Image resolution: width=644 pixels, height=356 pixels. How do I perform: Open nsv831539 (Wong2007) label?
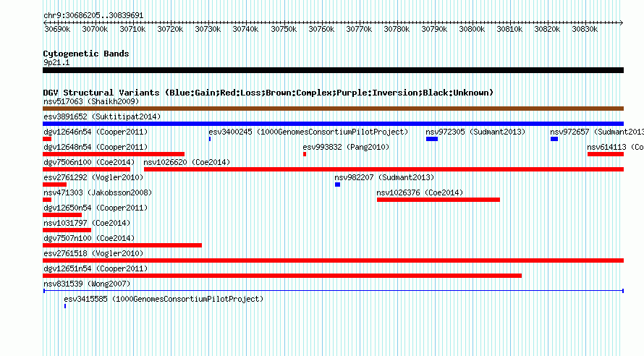coord(87,284)
